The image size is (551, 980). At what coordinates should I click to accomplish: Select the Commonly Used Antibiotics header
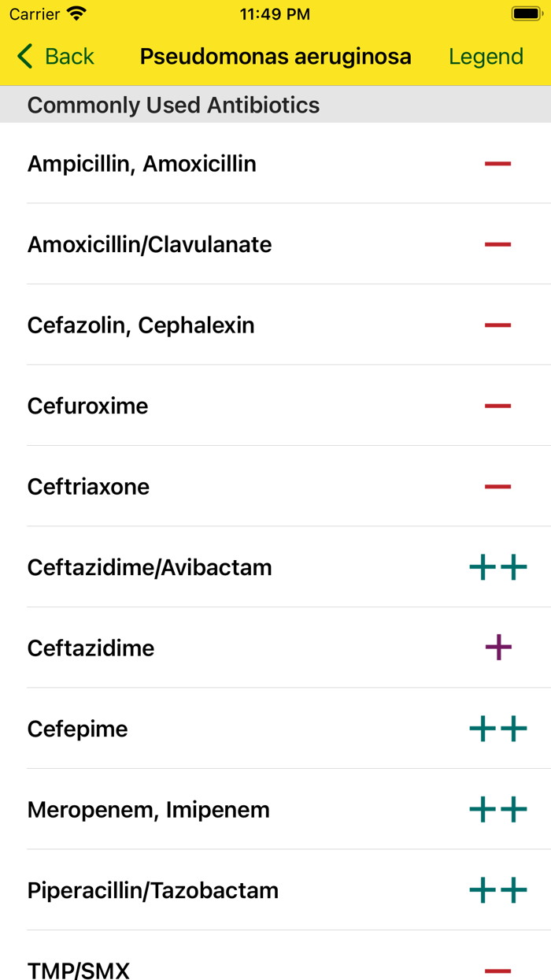(173, 104)
